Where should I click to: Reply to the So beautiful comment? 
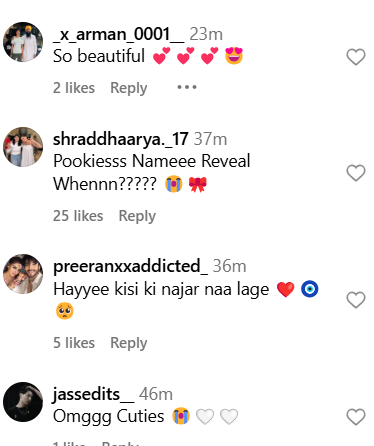pyautogui.click(x=129, y=88)
